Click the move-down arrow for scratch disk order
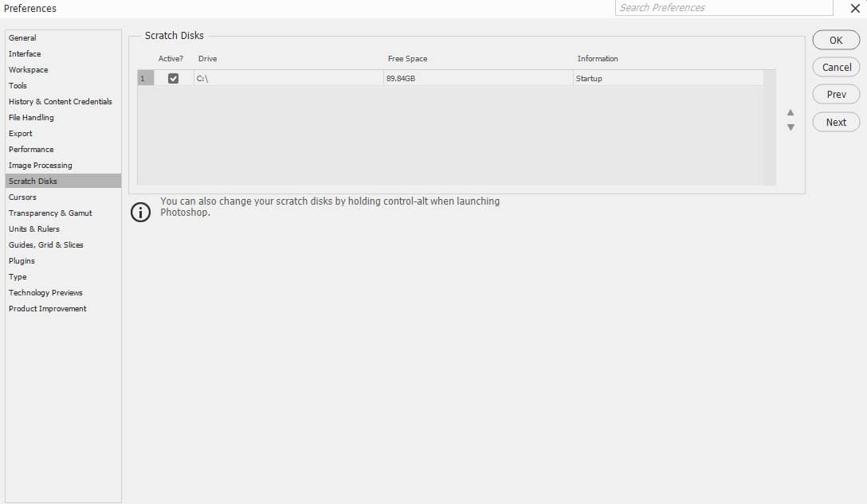 (x=790, y=127)
